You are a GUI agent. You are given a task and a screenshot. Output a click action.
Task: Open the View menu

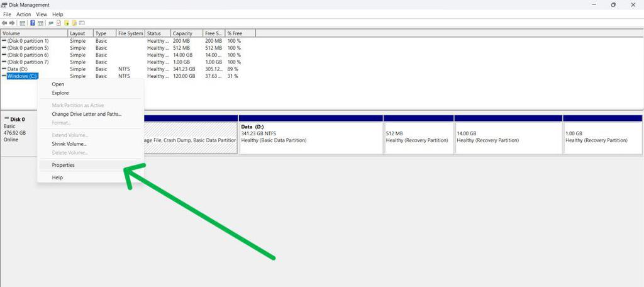42,14
